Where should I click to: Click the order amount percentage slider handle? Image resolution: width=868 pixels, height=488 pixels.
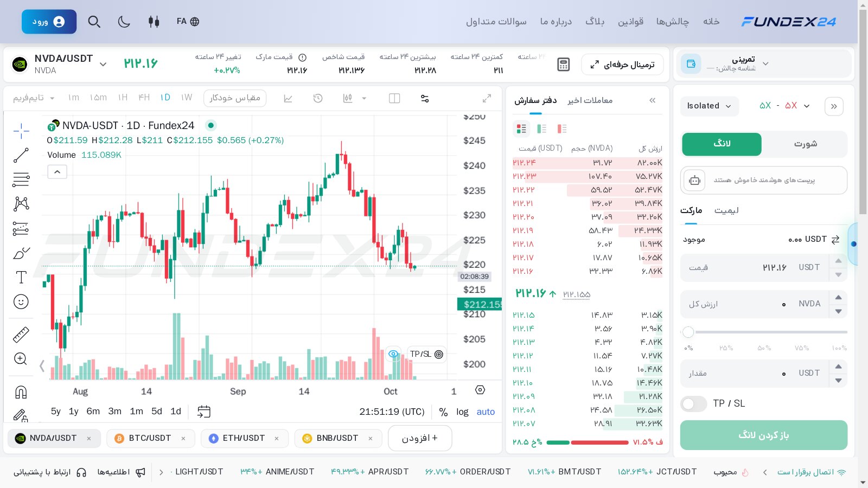pos(688,332)
